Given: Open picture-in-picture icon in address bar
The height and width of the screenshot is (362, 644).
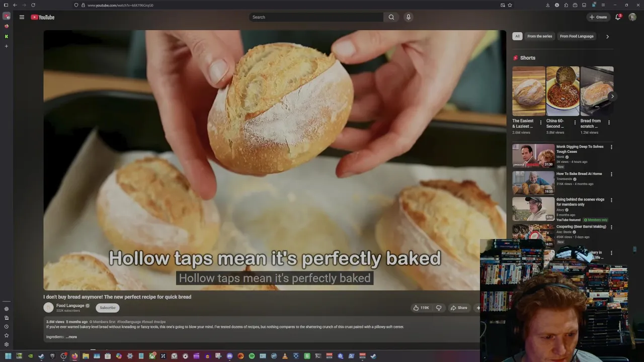Looking at the screenshot, I should click(503, 5).
